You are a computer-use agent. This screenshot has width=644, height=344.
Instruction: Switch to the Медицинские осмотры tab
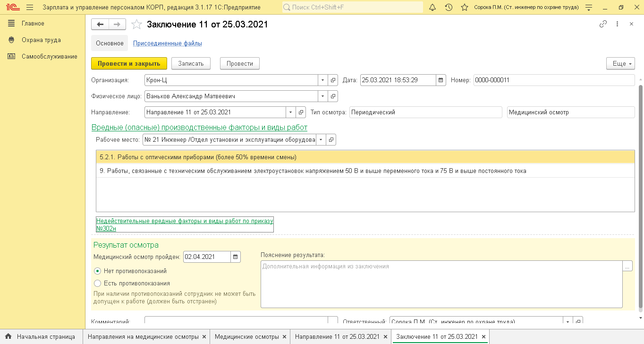pos(246,337)
